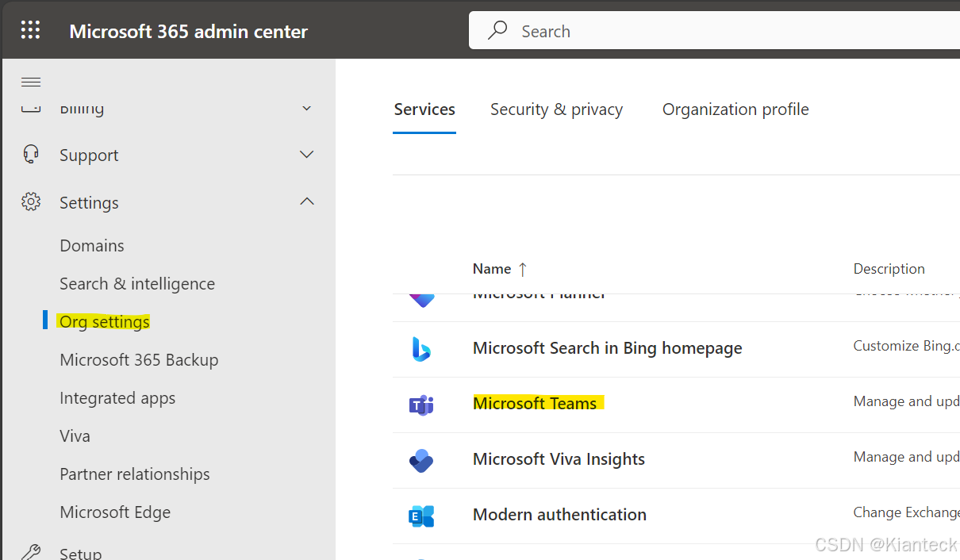Click the Description column header

tap(889, 269)
